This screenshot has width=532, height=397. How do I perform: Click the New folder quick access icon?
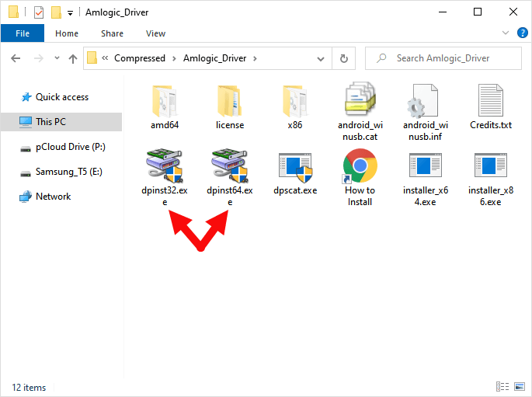click(56, 12)
